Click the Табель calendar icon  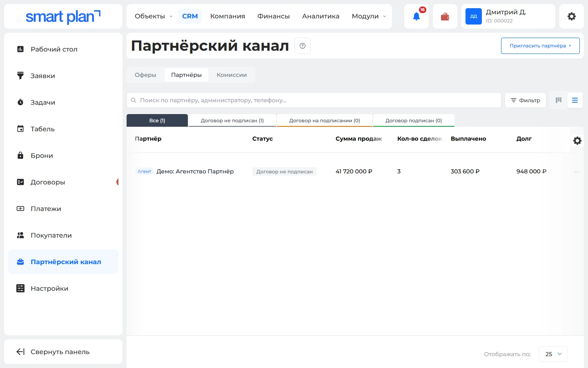coord(20,129)
